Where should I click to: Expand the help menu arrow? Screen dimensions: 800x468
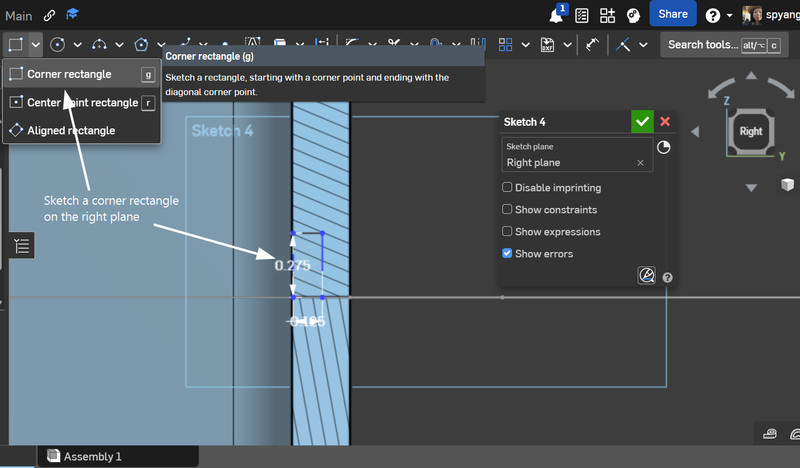pyautogui.click(x=729, y=16)
